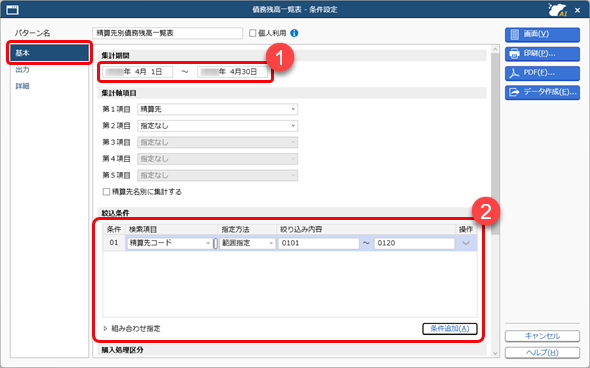590x368 pixels.
Task: Enable 精算先名別に集計する checkbox
Action: (x=106, y=192)
